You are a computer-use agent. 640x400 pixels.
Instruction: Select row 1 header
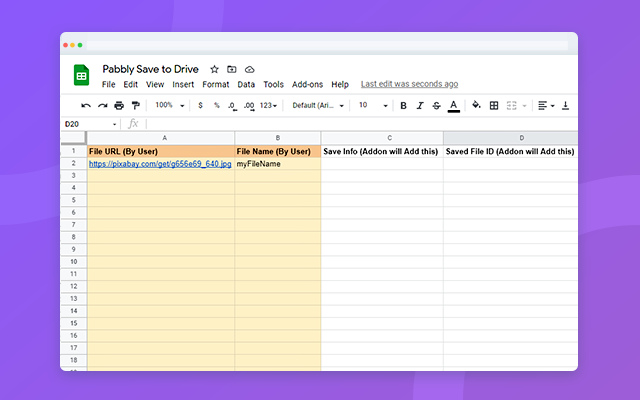pyautogui.click(x=74, y=151)
